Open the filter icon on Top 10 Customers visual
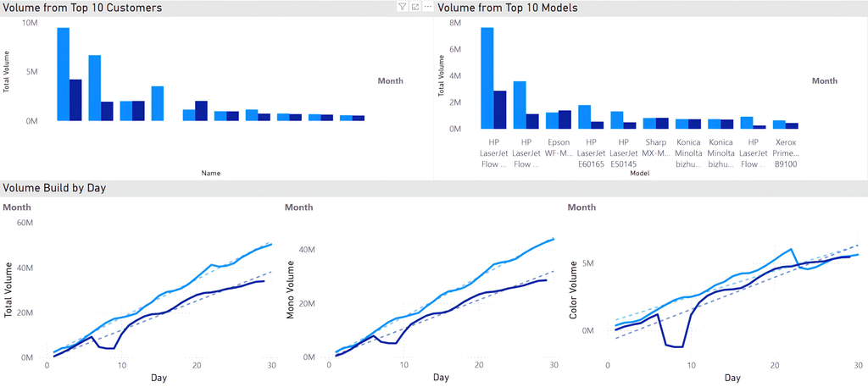This screenshot has height=387, width=868. (402, 7)
